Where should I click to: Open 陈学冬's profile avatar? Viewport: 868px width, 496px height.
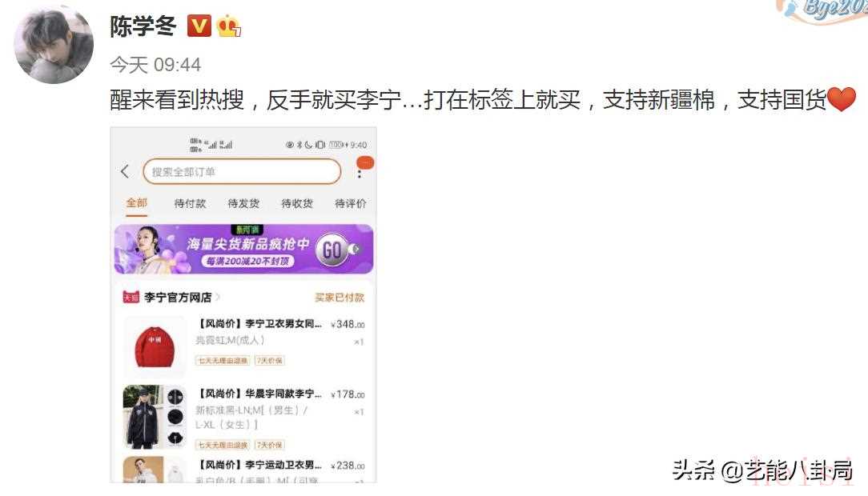pyautogui.click(x=54, y=44)
